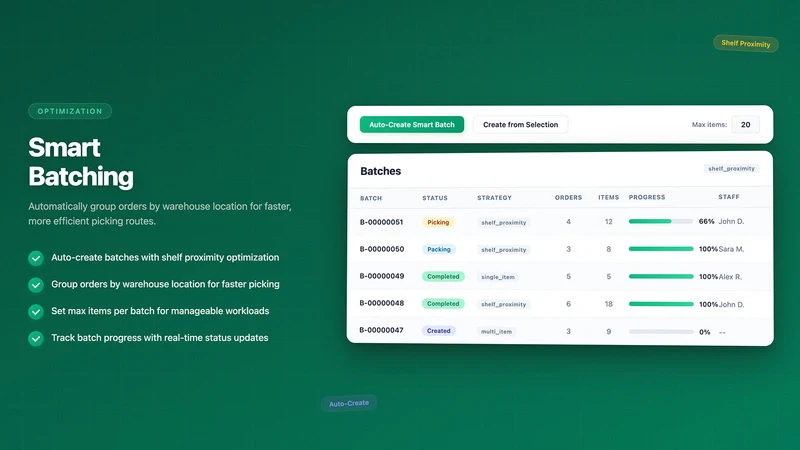This screenshot has height=450, width=800.
Task: Click the 0% progress bar for B-00000047
Action: pyautogui.click(x=661, y=332)
